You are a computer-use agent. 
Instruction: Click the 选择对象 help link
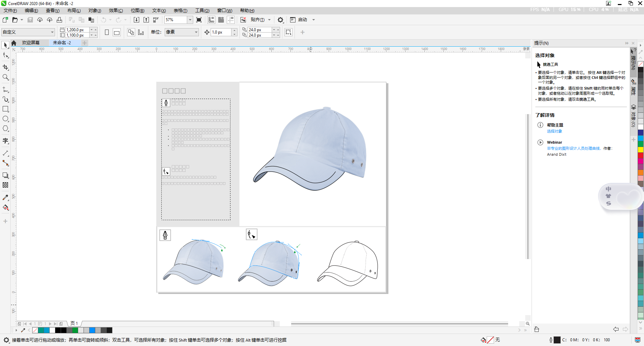pyautogui.click(x=554, y=131)
